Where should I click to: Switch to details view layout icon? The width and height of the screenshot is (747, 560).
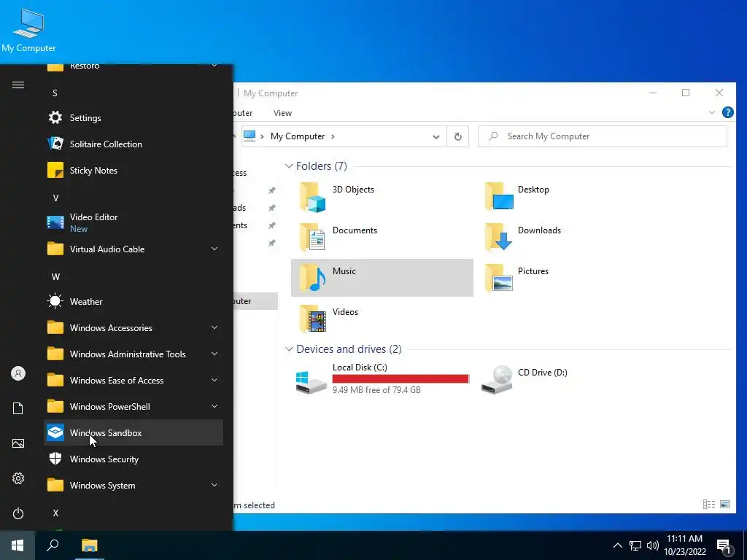point(709,505)
